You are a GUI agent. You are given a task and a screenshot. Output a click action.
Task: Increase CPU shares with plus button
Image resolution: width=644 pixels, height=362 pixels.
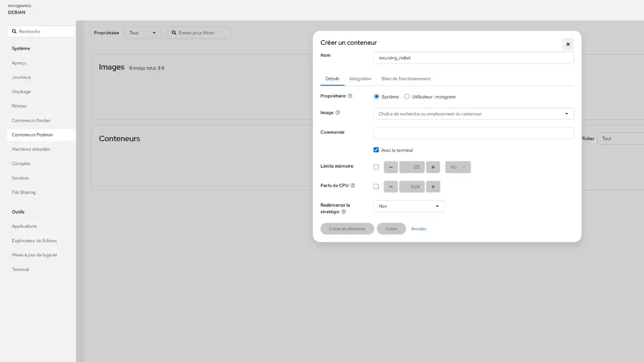[433, 187]
